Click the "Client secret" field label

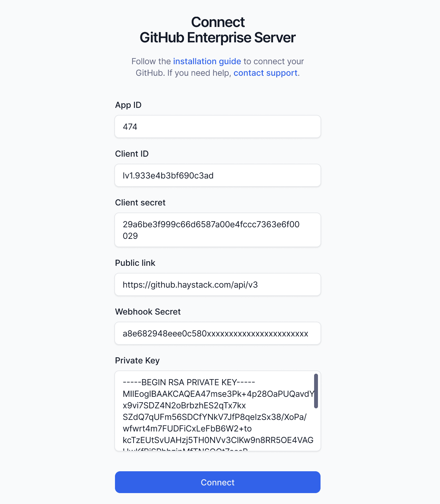point(140,203)
